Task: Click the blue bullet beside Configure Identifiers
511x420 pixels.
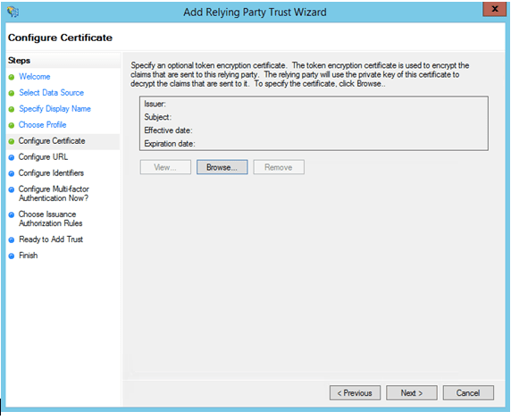Action: point(12,173)
